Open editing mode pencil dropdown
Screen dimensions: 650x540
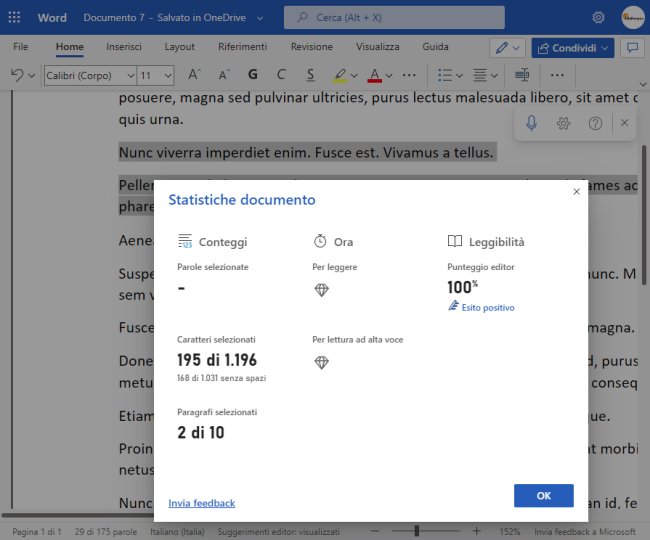pyautogui.click(x=507, y=48)
